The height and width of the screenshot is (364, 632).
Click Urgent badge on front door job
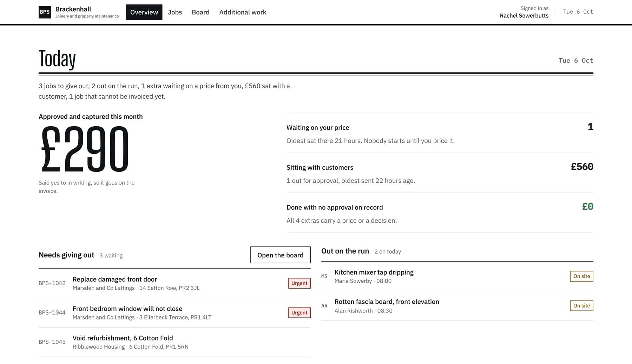(x=299, y=283)
